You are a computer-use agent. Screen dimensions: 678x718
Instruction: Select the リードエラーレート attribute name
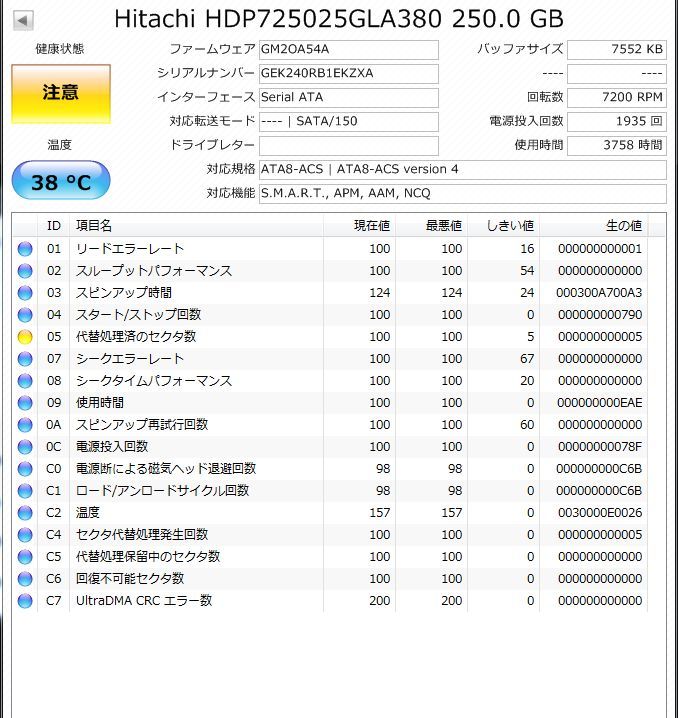pyautogui.click(x=130, y=249)
